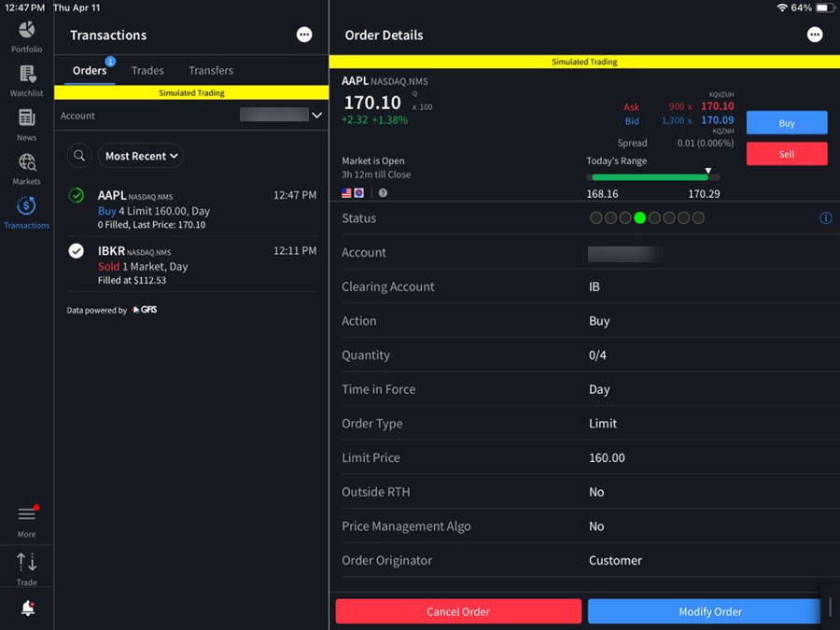
Task: Click the filled checkmark on the IBKR order
Action: 76,250
